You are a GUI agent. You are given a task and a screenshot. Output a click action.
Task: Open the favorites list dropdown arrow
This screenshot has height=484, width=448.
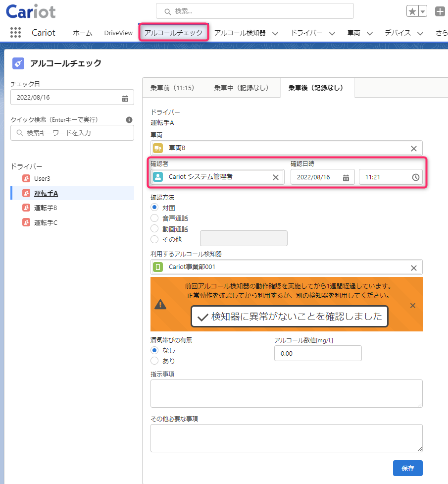[423, 11]
